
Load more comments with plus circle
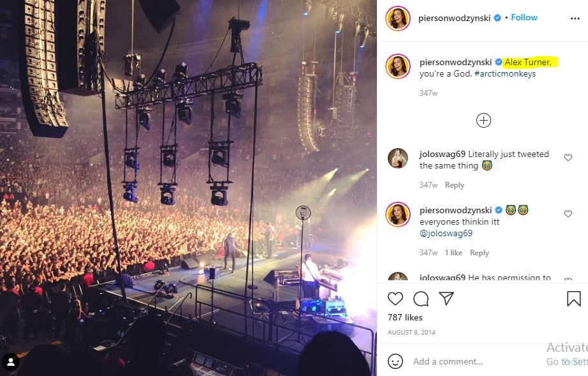point(483,121)
